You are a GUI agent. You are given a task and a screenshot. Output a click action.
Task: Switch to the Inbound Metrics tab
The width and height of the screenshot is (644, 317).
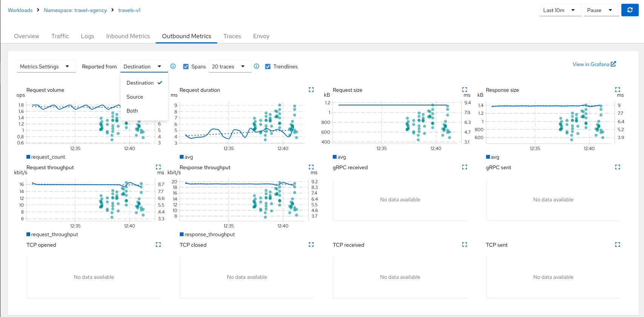pos(128,36)
